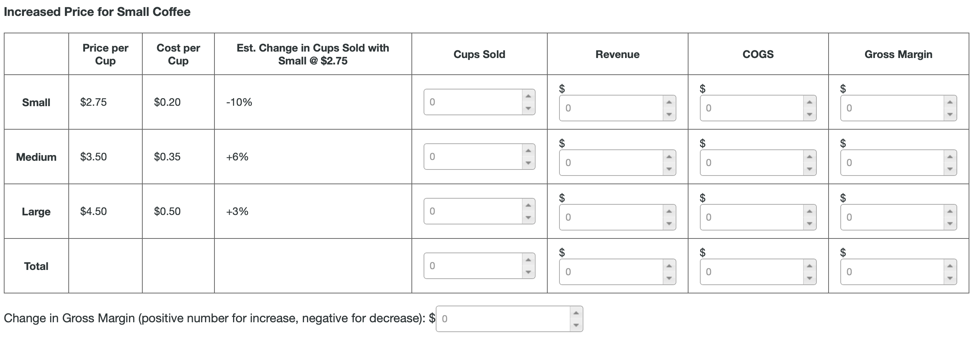Increment Large Gross Margin with up arrow
The image size is (980, 345).
coord(950,212)
